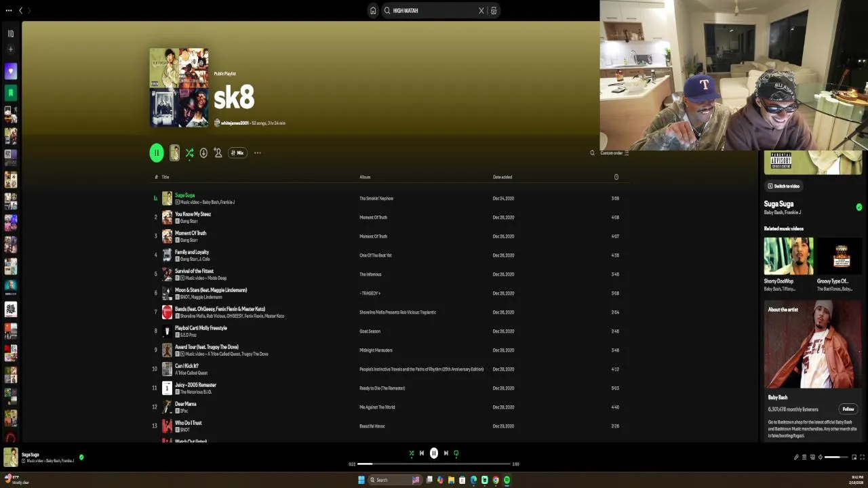Click the sk8 playlist cover art
868x488 pixels.
[x=179, y=87]
